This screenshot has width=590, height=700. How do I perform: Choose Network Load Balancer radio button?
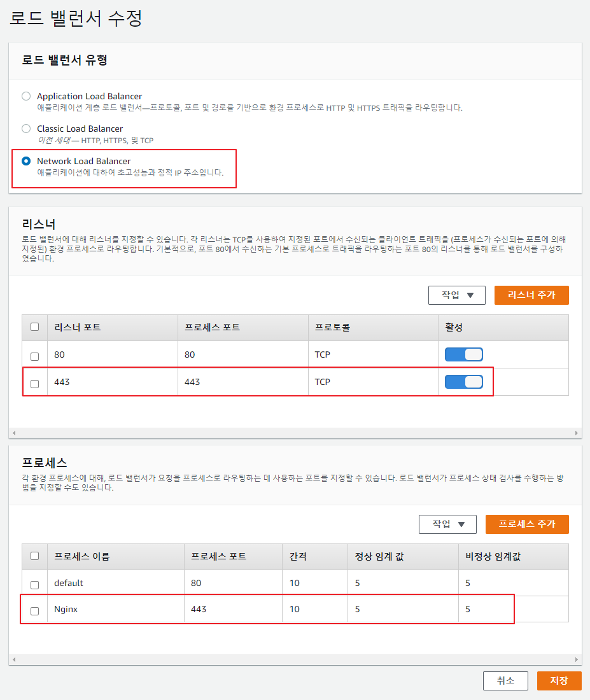26,161
